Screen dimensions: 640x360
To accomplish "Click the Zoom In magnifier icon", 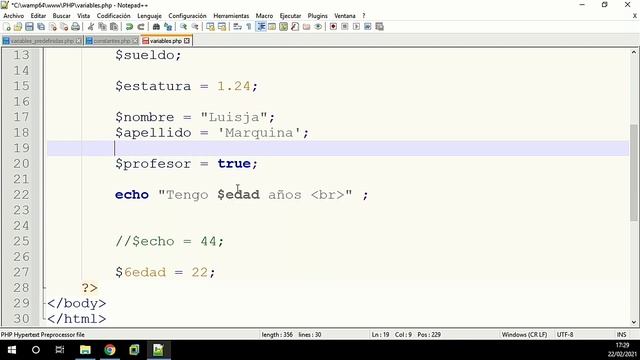I will [183, 27].
